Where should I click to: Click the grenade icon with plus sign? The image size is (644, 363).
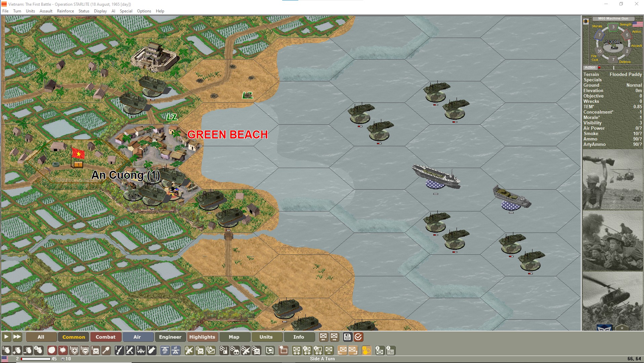(17, 351)
